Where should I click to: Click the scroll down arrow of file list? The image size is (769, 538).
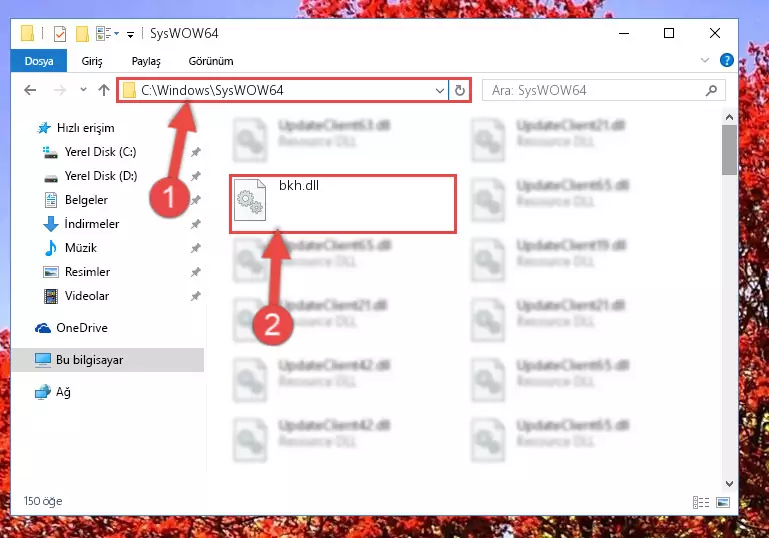(x=729, y=484)
